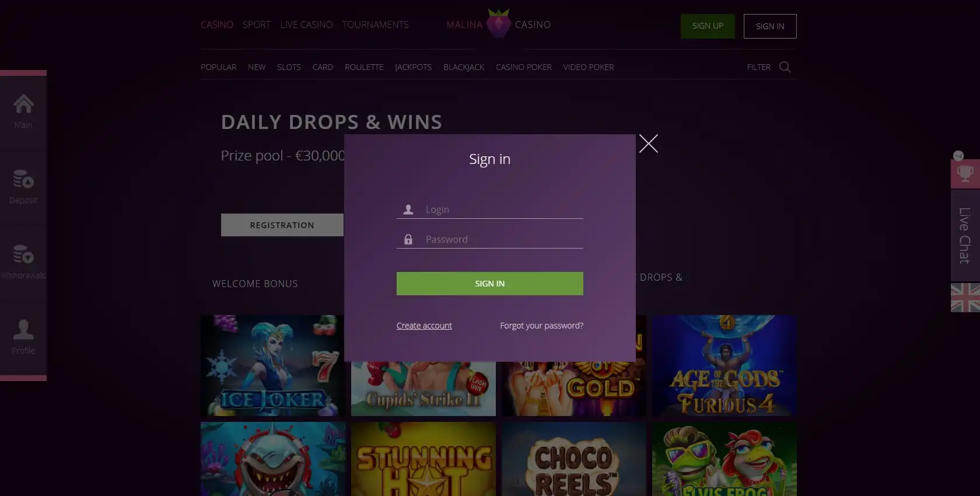980x496 pixels.
Task: Open Forgot your password link
Action: pyautogui.click(x=541, y=326)
